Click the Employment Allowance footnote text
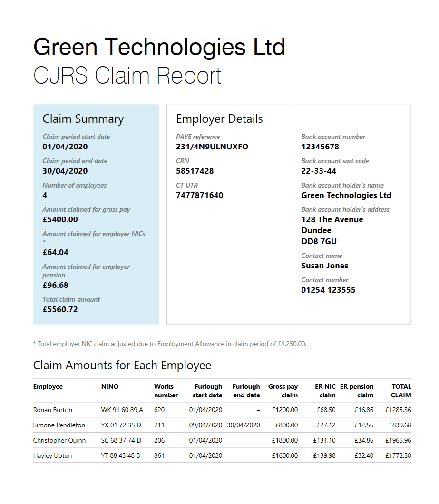Viewport: 439px width, 504px height. click(x=170, y=344)
